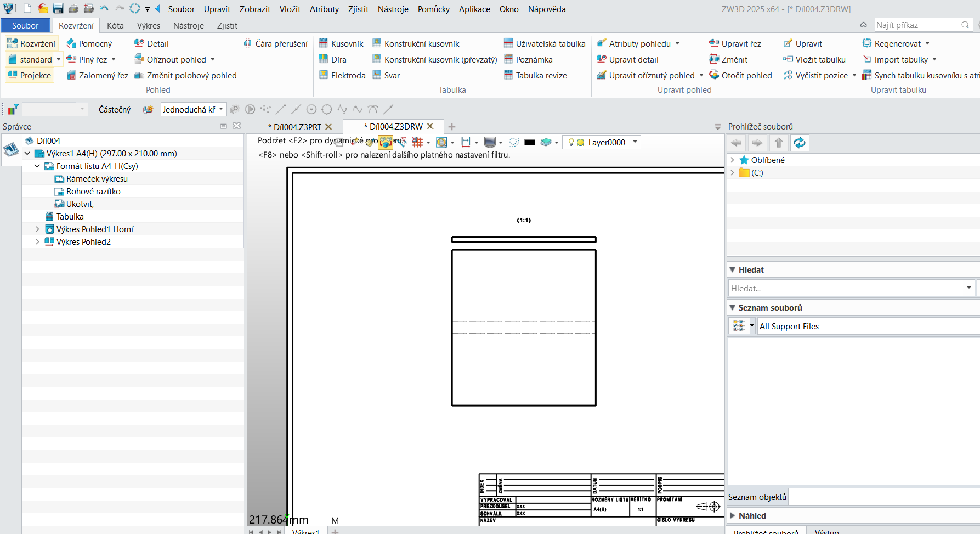The image size is (980, 534).
Task: Open the Svar weld table
Action: click(x=386, y=75)
